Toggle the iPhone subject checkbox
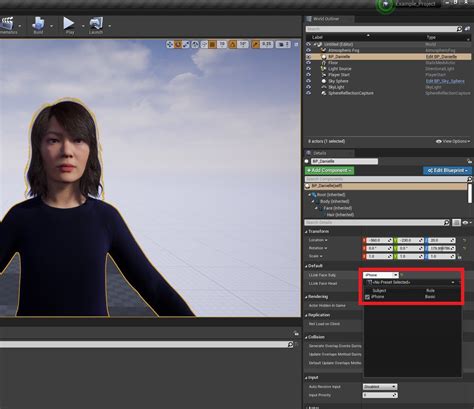Screen dimensions: 474x409 (x=367, y=297)
